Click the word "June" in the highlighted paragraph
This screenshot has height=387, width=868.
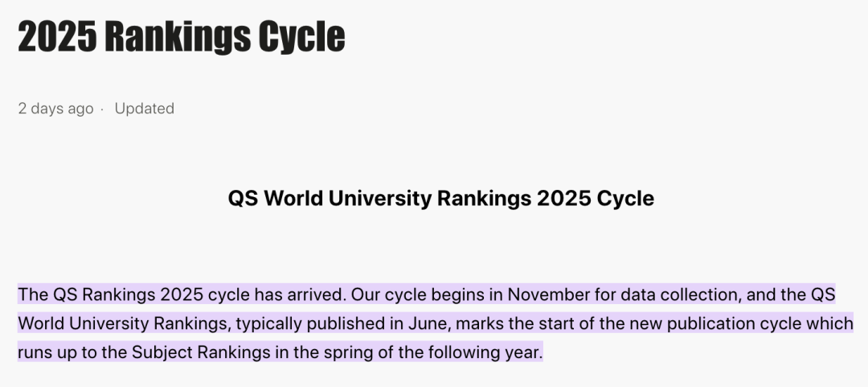424,323
